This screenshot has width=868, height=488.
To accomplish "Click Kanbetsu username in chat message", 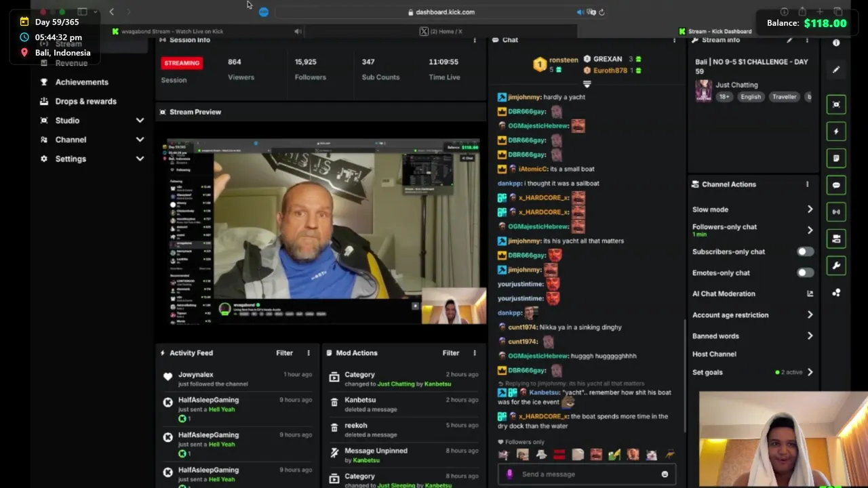I will tap(545, 392).
